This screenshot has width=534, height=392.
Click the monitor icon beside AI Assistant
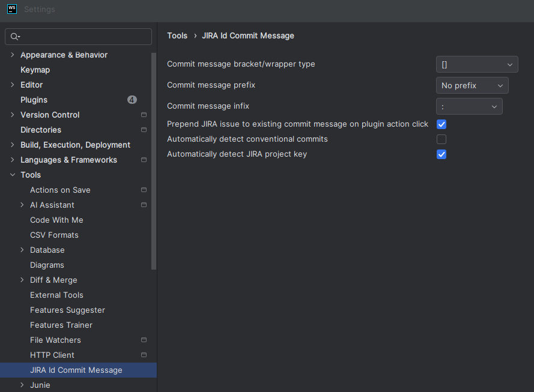[144, 205]
